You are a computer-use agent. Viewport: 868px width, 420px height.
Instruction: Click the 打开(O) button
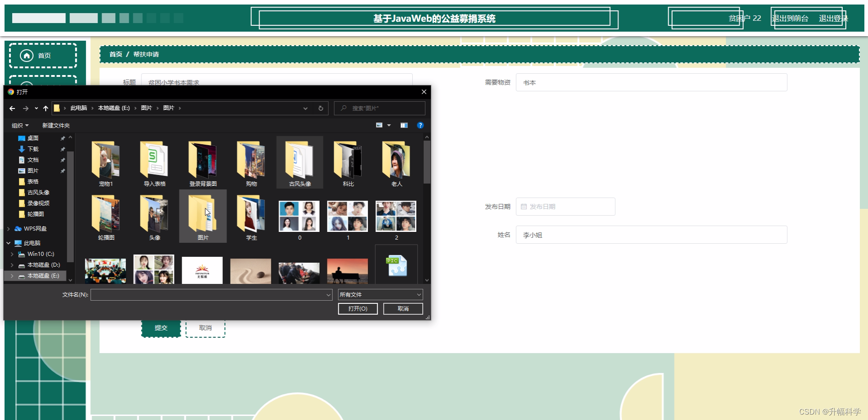pos(358,309)
